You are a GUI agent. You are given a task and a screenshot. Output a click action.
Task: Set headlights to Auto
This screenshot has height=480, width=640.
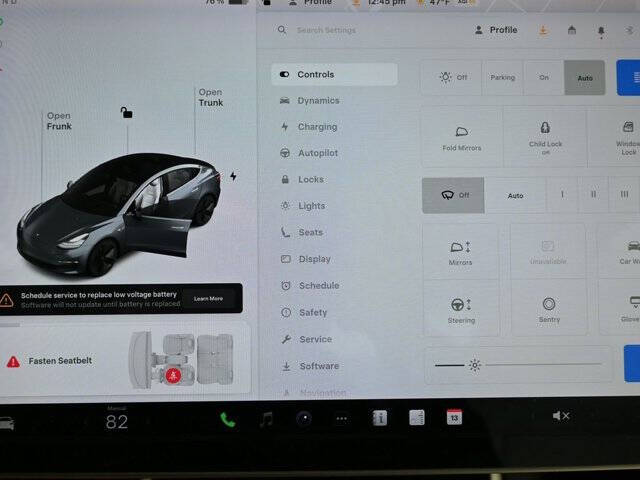click(584, 78)
